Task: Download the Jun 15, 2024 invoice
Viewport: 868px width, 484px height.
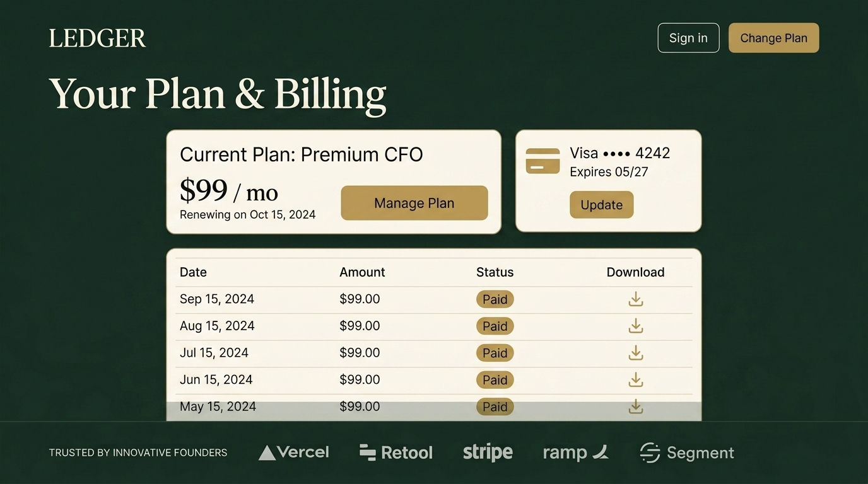Action: (x=636, y=380)
